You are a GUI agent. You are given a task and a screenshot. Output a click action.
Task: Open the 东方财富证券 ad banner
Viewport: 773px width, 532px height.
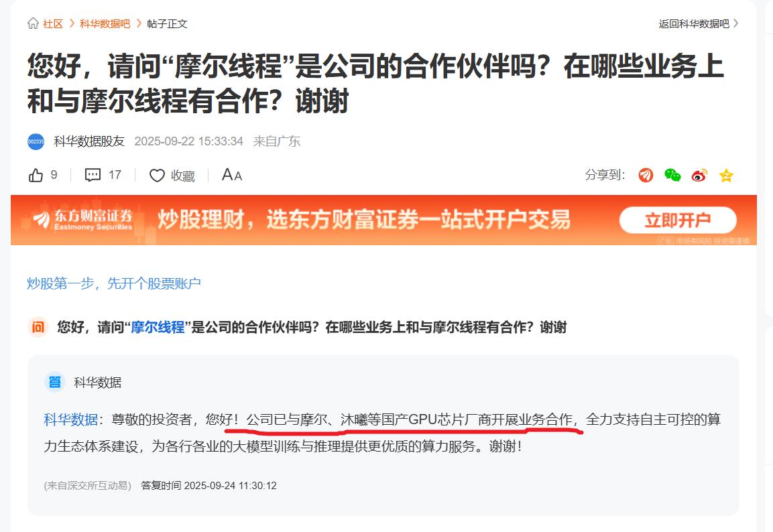[383, 220]
